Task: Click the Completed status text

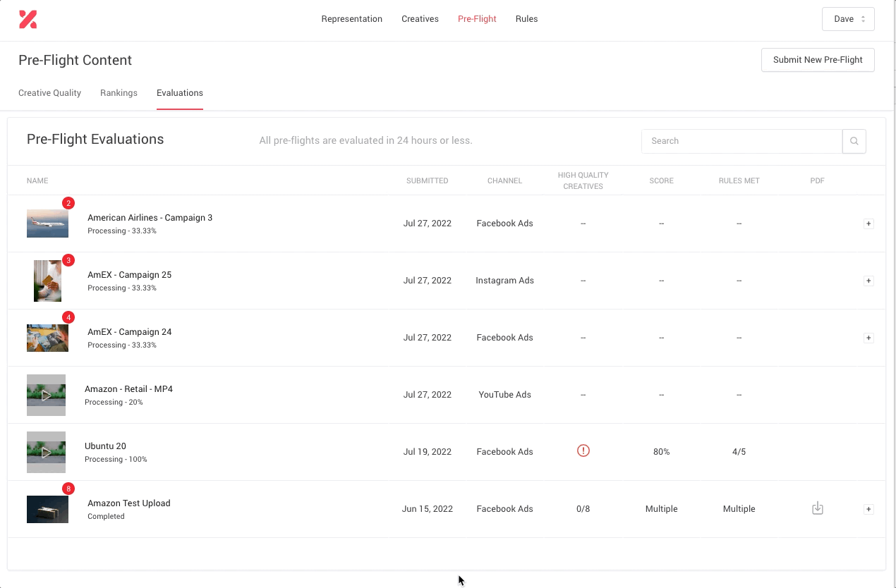Action: click(x=106, y=517)
